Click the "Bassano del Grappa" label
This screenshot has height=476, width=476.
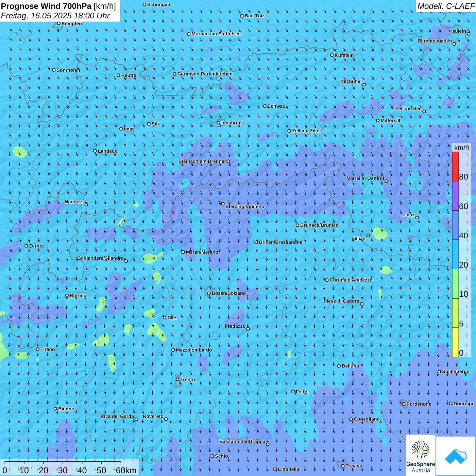point(242,441)
